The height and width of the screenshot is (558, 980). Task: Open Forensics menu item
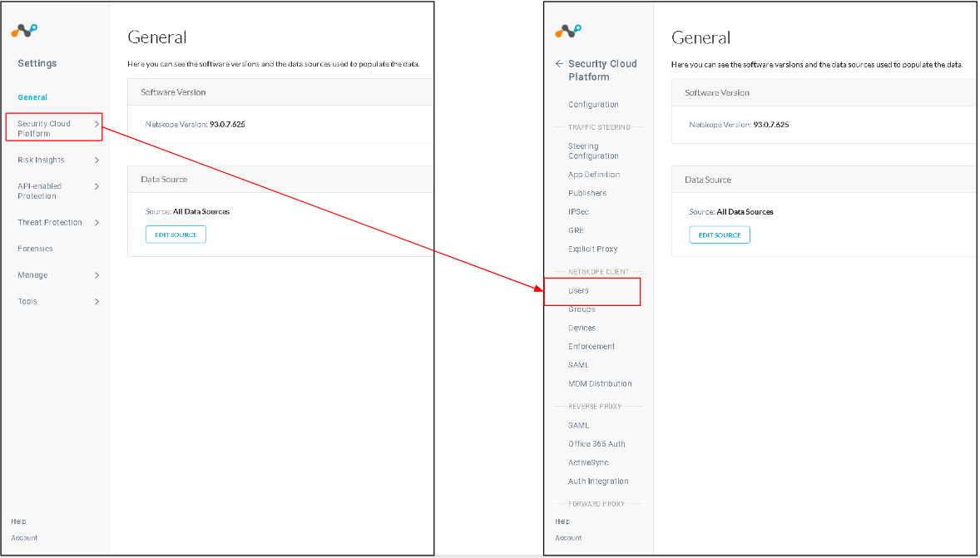coord(35,249)
